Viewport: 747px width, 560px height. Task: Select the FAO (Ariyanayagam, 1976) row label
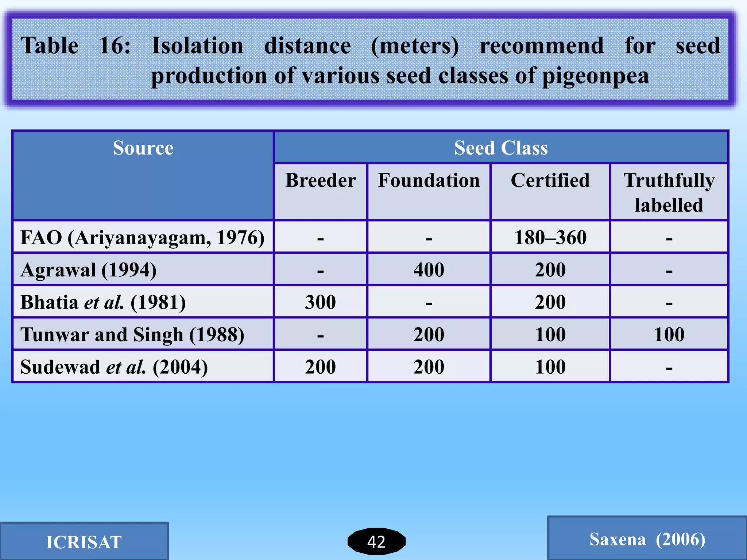coord(143,237)
